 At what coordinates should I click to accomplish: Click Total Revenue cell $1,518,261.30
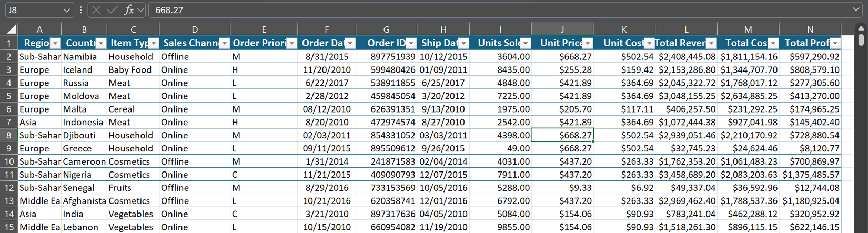686,227
